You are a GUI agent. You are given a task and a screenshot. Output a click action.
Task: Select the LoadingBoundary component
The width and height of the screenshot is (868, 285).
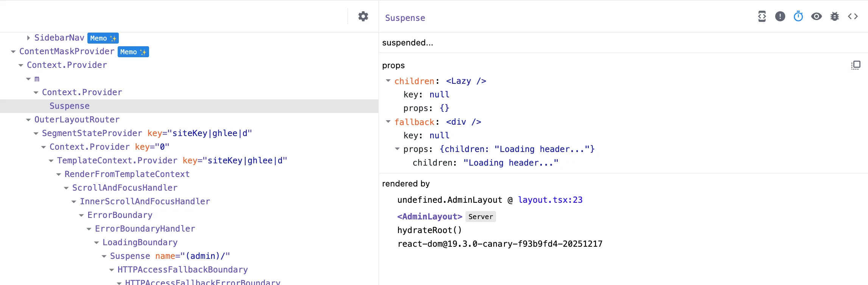point(140,243)
